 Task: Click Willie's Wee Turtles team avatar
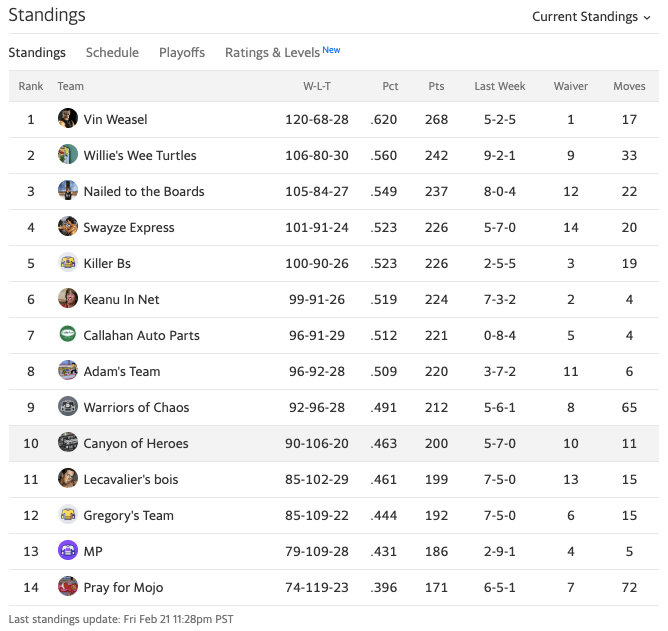[68, 155]
